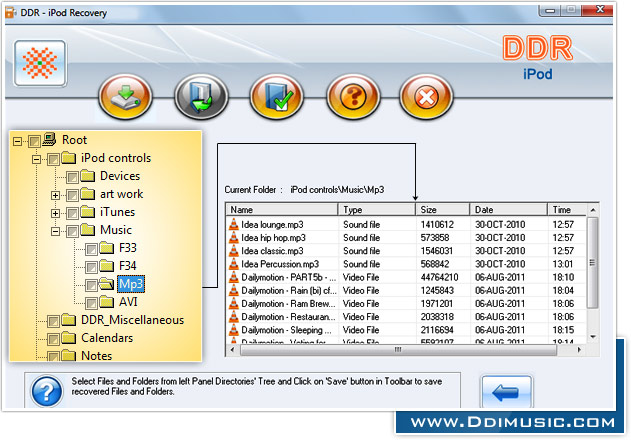The image size is (631, 440).
Task: Click VLC icon of Idea classic.mp3
Action: pos(233,251)
